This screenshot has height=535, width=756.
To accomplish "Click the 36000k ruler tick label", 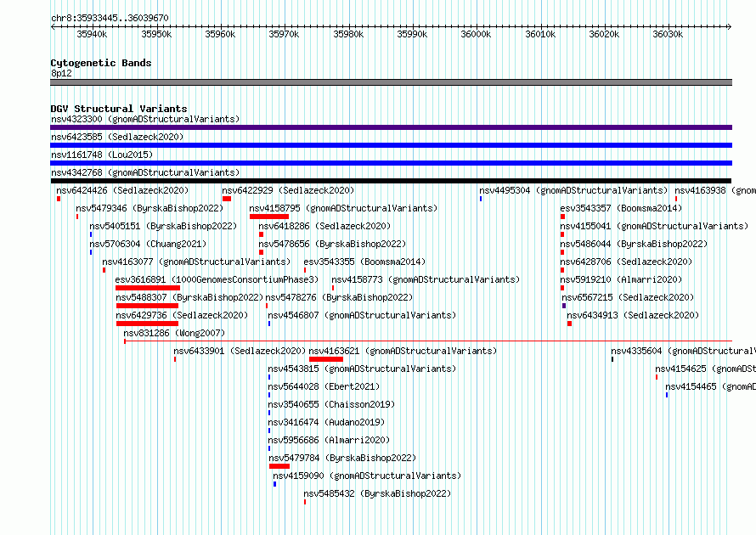I will (476, 34).
